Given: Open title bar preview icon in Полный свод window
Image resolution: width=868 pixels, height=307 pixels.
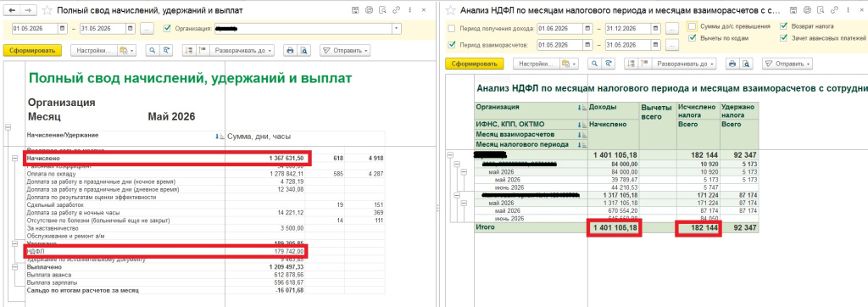Looking at the screenshot, I should tap(383, 10).
